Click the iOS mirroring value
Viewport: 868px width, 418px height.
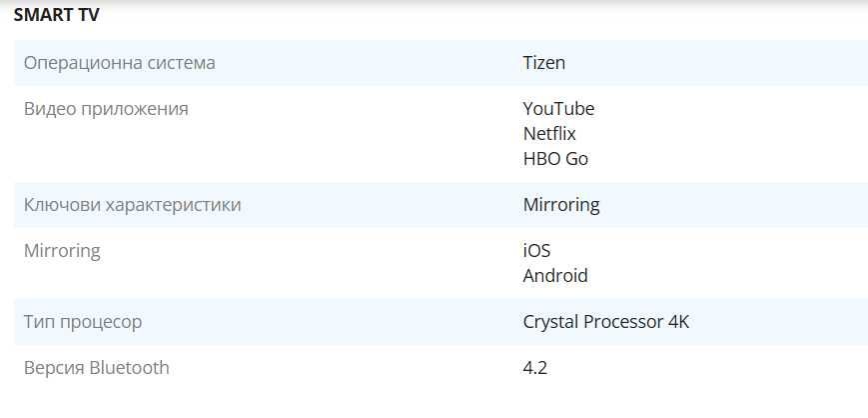tap(537, 251)
